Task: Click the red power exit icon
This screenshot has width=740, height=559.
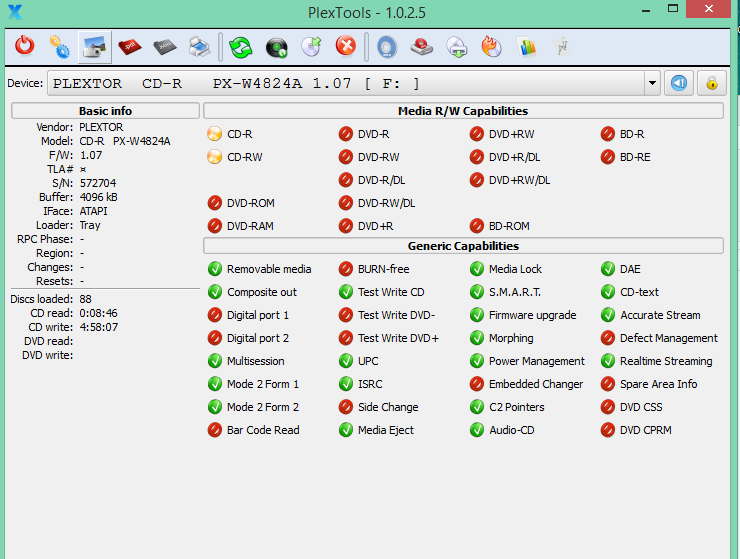Action: pyautogui.click(x=25, y=46)
